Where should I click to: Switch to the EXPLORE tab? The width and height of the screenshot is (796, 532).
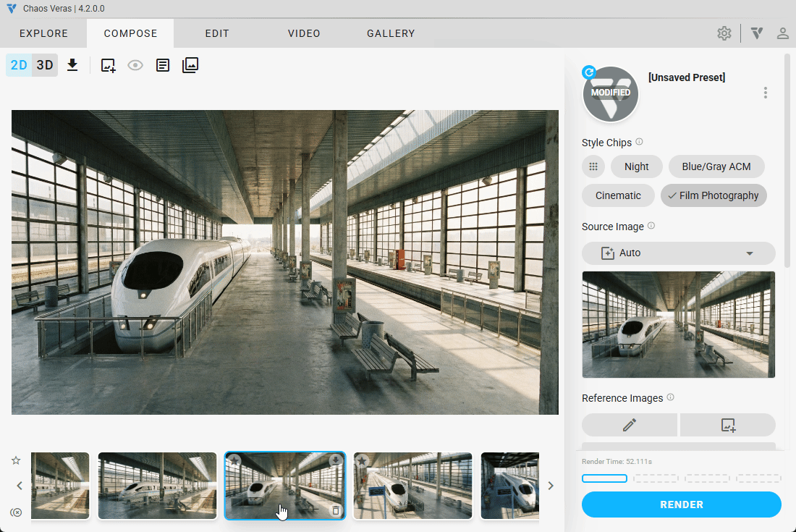click(x=43, y=33)
